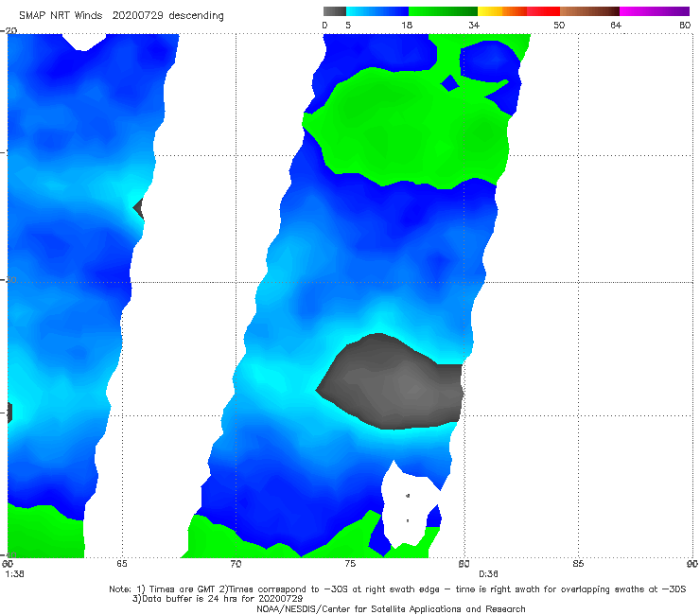
Task: Click the gray segment of the wind colorbar
Action: click(x=334, y=11)
